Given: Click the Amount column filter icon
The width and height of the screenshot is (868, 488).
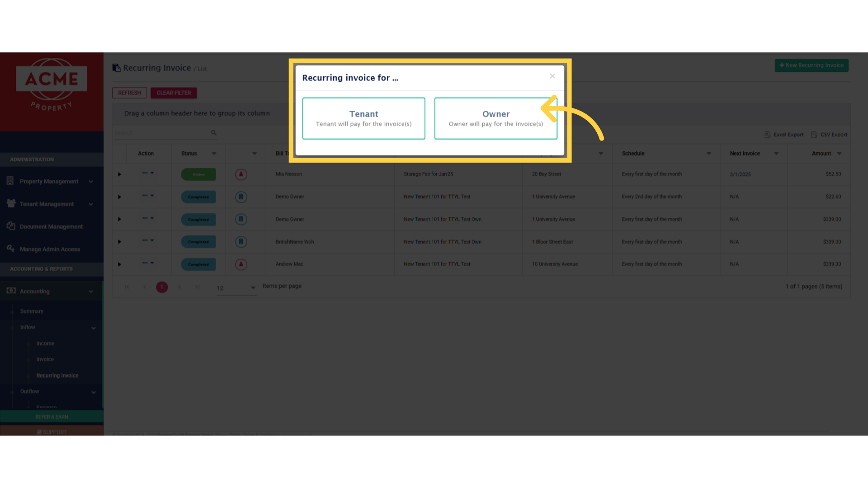Looking at the screenshot, I should click(x=839, y=154).
